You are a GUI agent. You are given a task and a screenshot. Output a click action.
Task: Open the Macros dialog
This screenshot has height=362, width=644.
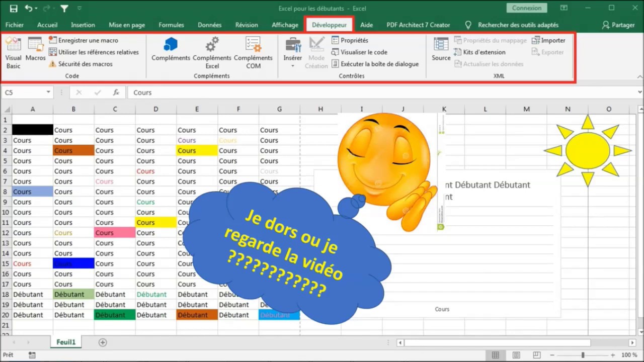pyautogui.click(x=36, y=49)
